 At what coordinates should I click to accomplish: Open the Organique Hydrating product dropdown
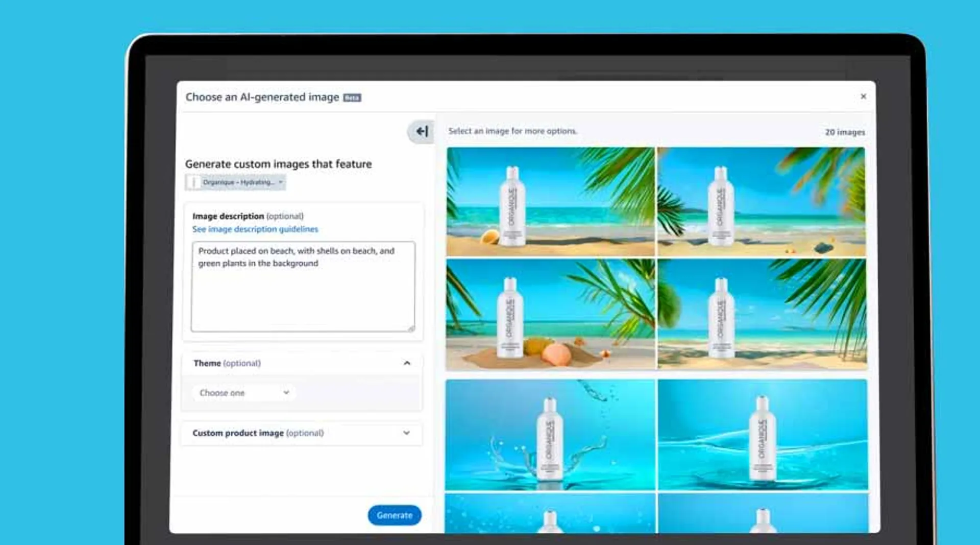click(x=235, y=182)
